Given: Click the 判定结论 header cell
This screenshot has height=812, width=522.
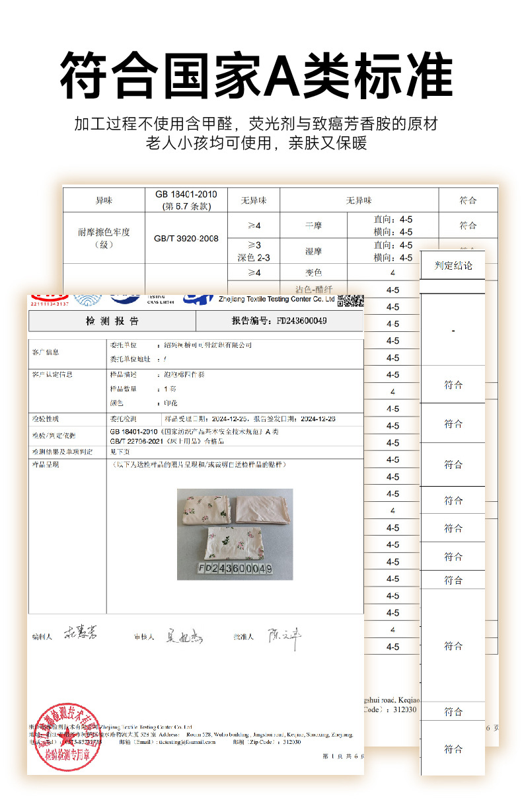Looking at the screenshot, I should click(x=453, y=266).
